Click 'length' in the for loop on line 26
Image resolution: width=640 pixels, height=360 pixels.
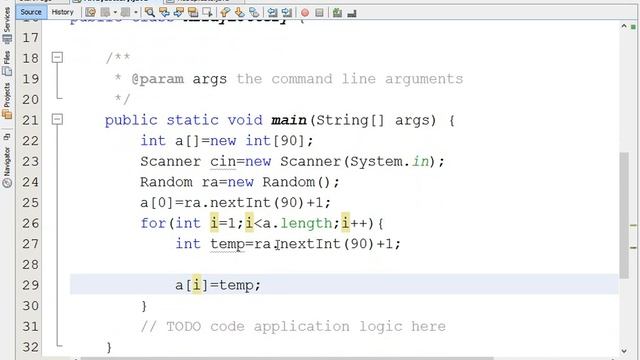[x=306, y=223]
